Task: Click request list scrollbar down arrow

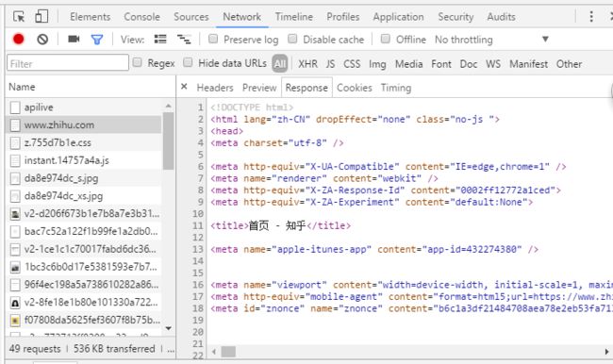Action: [169, 328]
